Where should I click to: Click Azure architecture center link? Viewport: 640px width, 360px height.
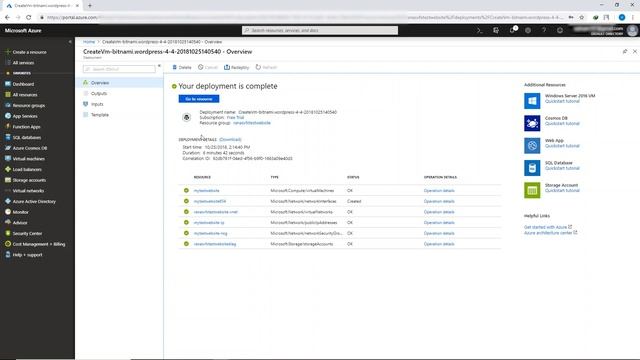point(551,233)
